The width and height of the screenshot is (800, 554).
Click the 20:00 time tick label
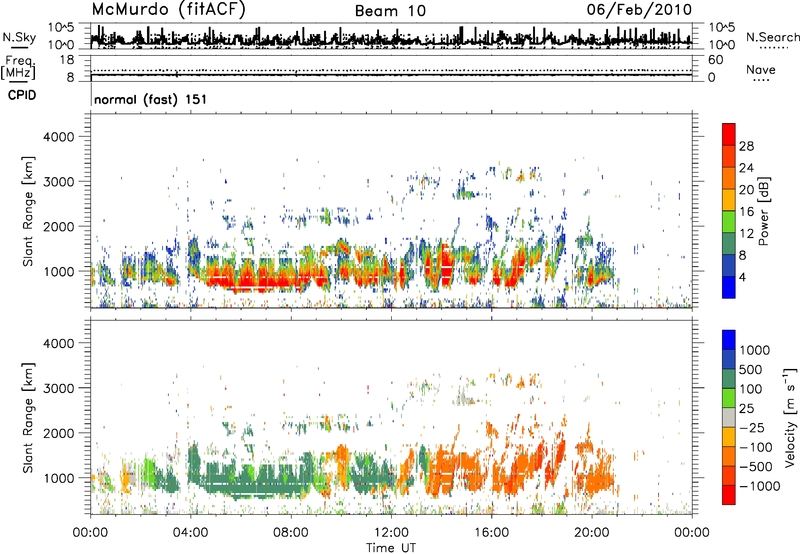[x=592, y=533]
